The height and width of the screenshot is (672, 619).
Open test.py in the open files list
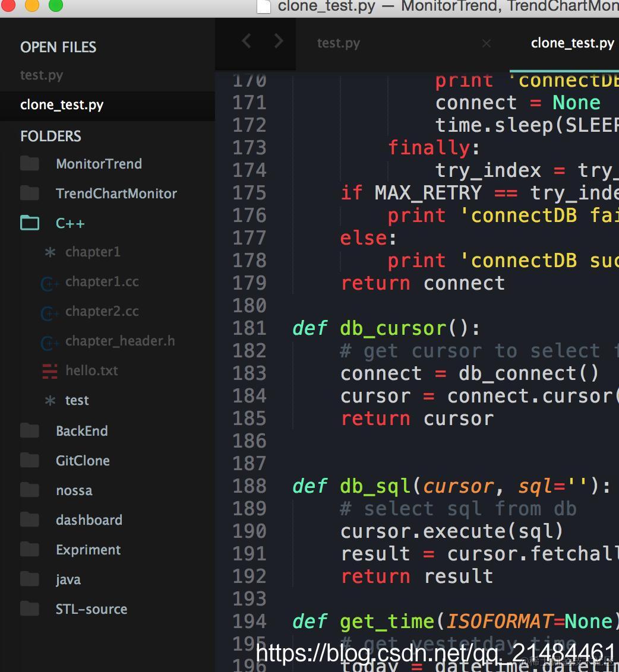[x=42, y=75]
